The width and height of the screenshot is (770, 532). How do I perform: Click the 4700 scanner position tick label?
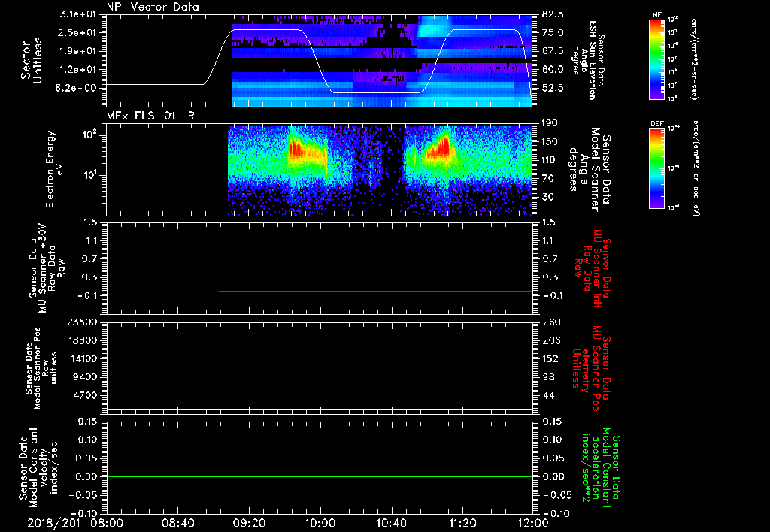coord(85,395)
